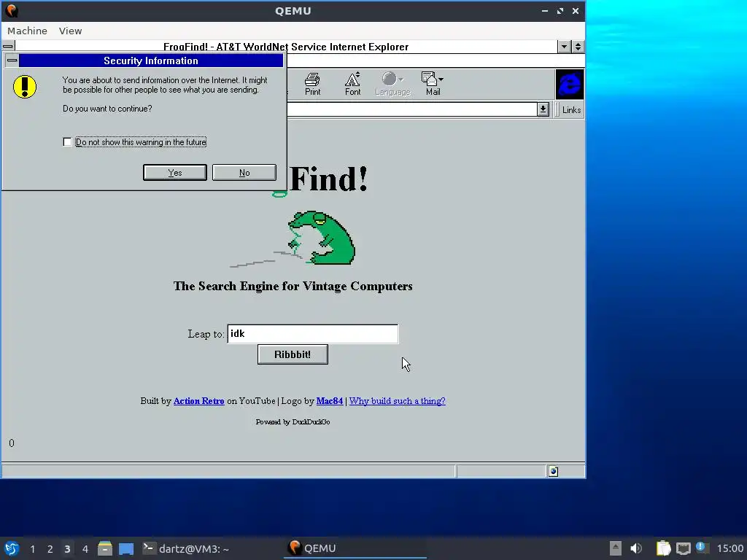The image size is (747, 560).
Task: Click 'The Search Engine for Vintage Computers' heading
Action: click(x=293, y=286)
